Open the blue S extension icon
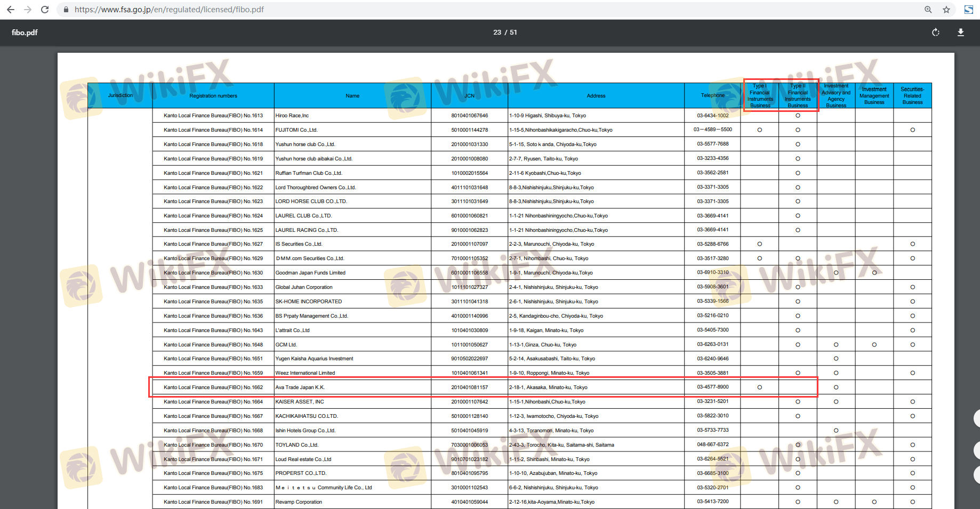980x509 pixels. [x=969, y=10]
